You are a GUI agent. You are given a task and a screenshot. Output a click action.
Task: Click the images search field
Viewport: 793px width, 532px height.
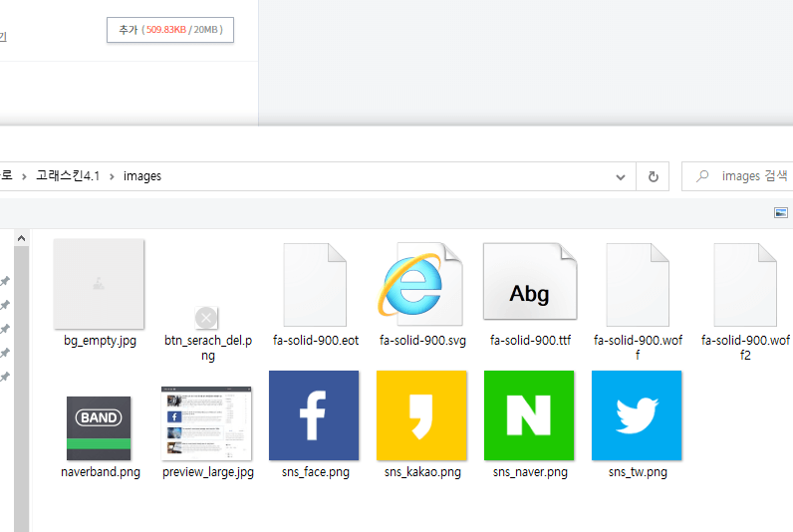[x=738, y=176]
